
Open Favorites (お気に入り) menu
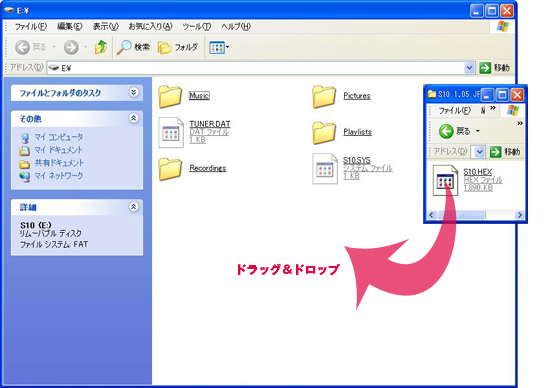(150, 26)
